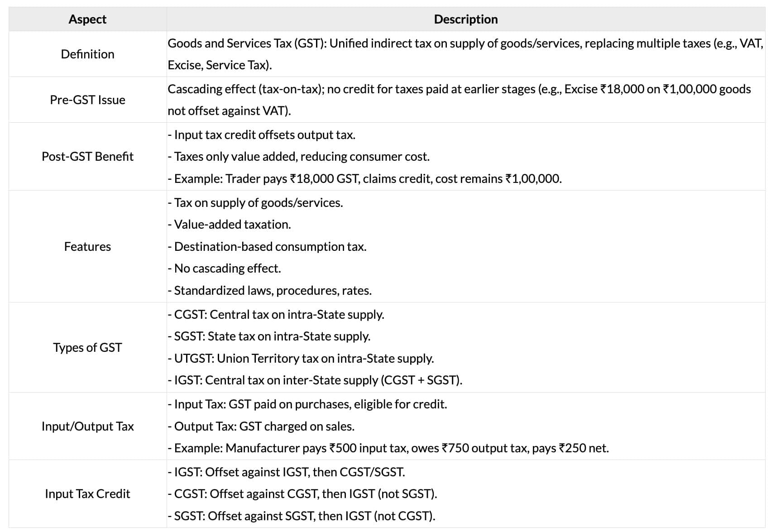Screen dimensions: 771x532
Task: Click the Pre-GST Issue row label
Action: pyautogui.click(x=87, y=100)
